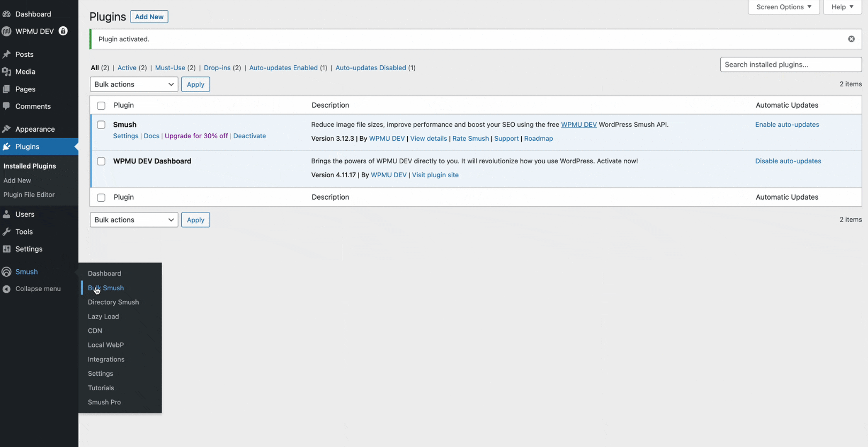Select Lazy Load in Smush submenu

tap(103, 316)
